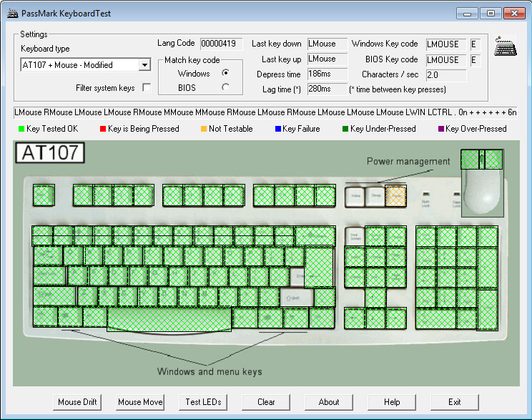Click the untested Print Screen key

coord(354,236)
